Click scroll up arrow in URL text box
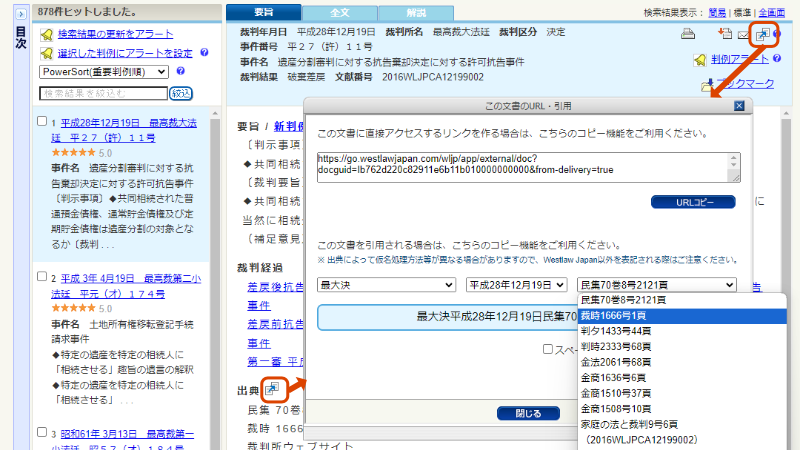The width and height of the screenshot is (800, 450). tap(734, 158)
